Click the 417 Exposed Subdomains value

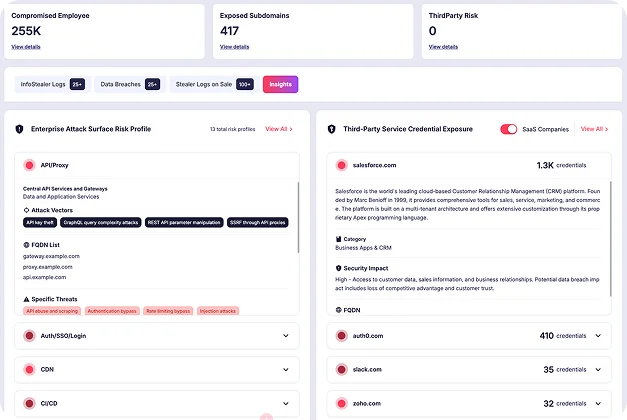tap(229, 31)
